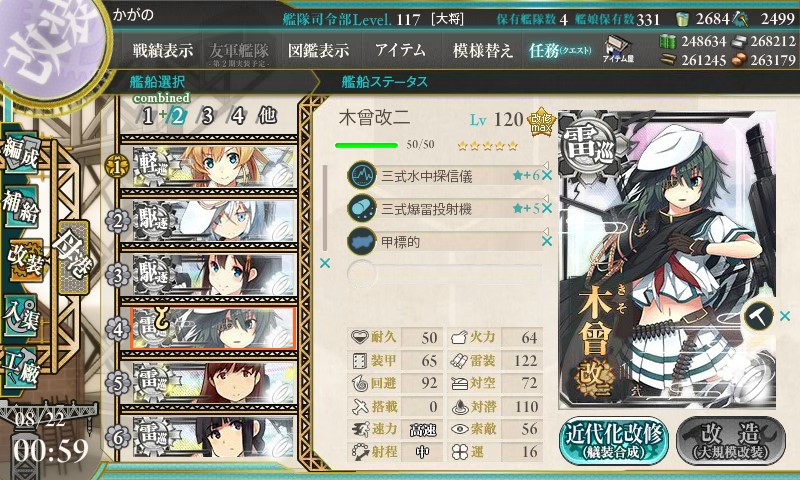Select fleet tab 4

click(238, 116)
